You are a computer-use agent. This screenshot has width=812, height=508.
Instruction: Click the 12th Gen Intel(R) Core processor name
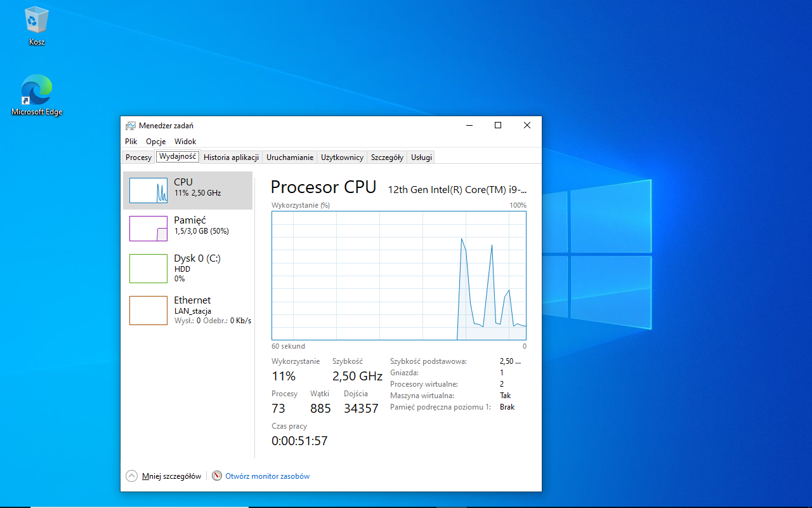[x=457, y=189]
